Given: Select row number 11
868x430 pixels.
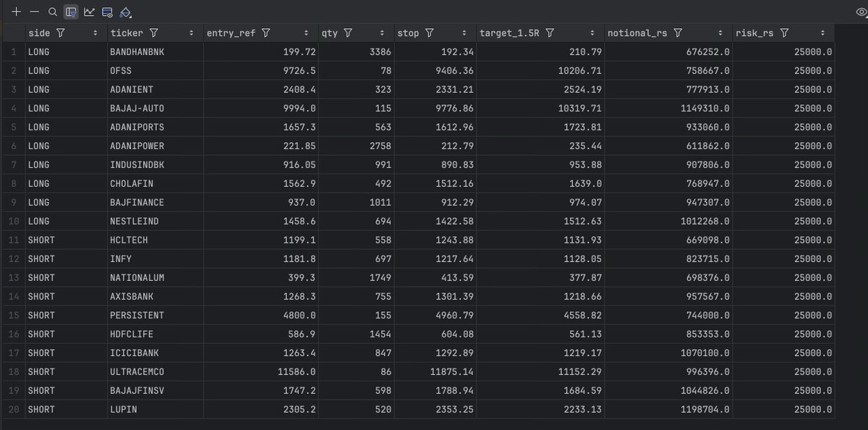Looking at the screenshot, I should coord(13,240).
